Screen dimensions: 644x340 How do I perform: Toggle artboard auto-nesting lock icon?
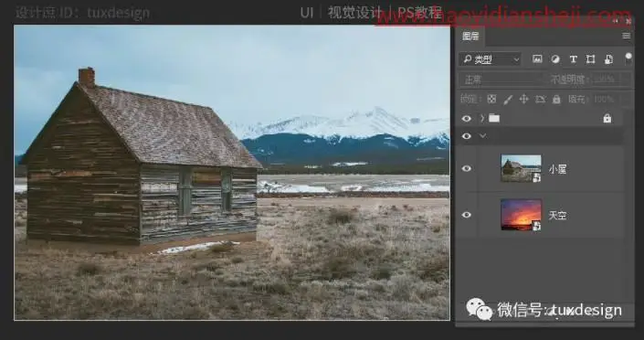(540, 99)
